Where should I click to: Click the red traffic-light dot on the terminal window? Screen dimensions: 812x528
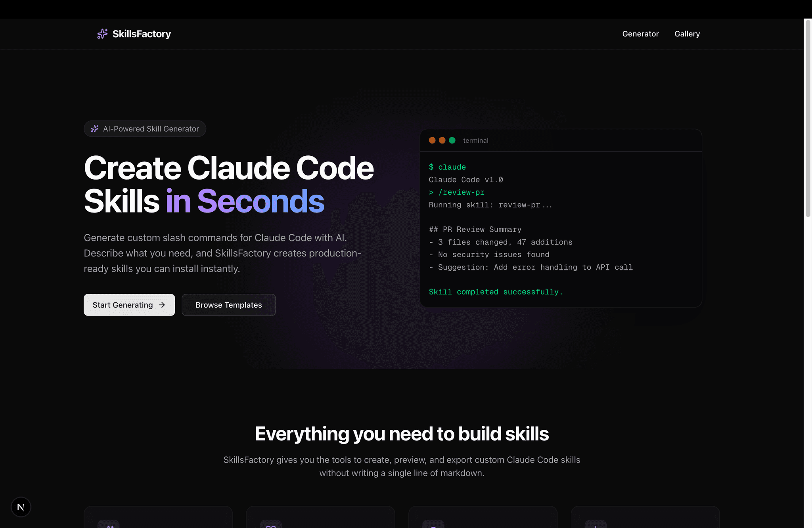pos(432,140)
